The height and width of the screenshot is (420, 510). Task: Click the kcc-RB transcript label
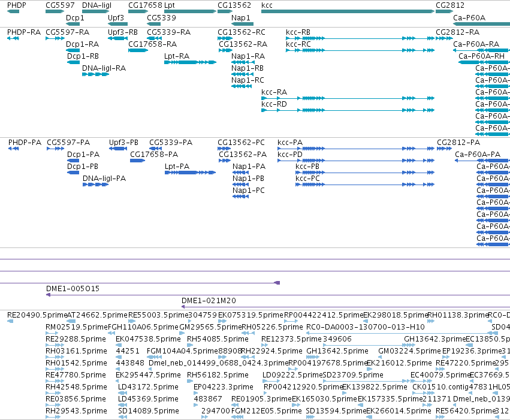tap(298, 32)
